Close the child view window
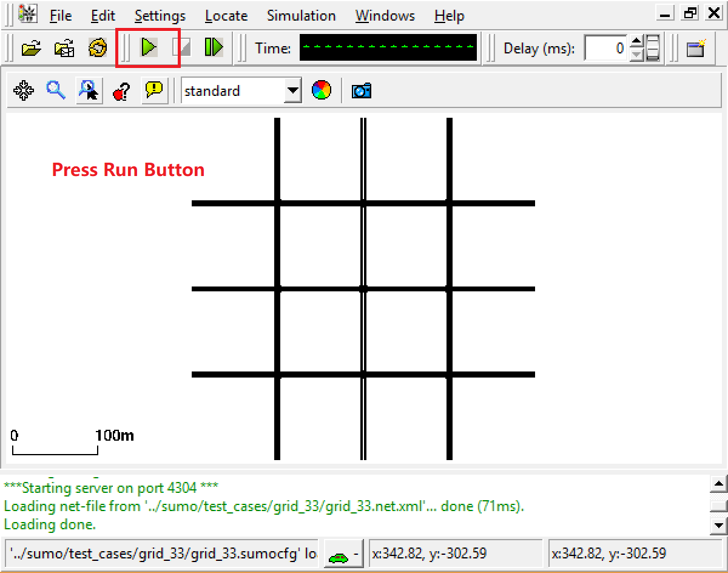The height and width of the screenshot is (573, 728). [713, 13]
